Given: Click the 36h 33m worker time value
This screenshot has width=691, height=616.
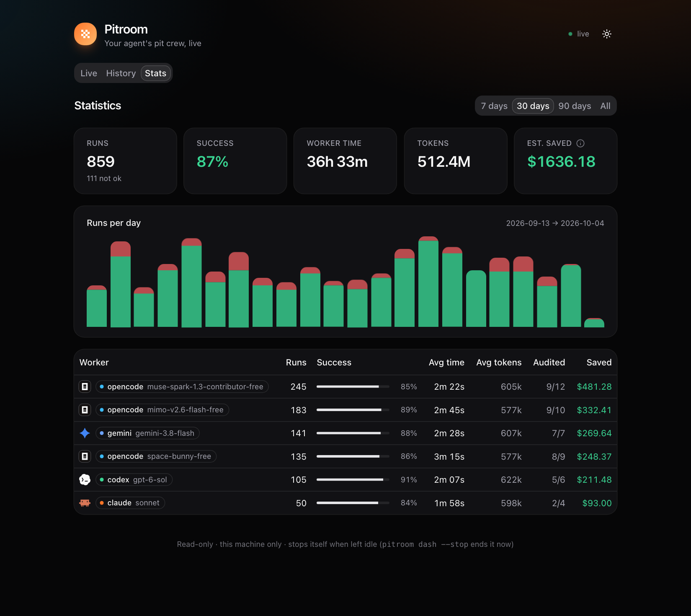Looking at the screenshot, I should 337,162.
